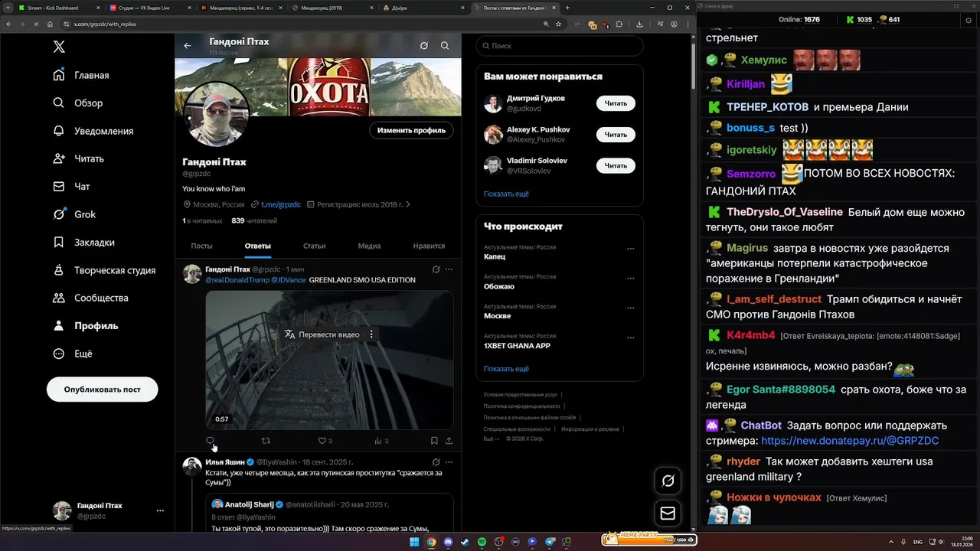Bookmark the Greenland post
The image size is (980, 551).
click(x=434, y=441)
